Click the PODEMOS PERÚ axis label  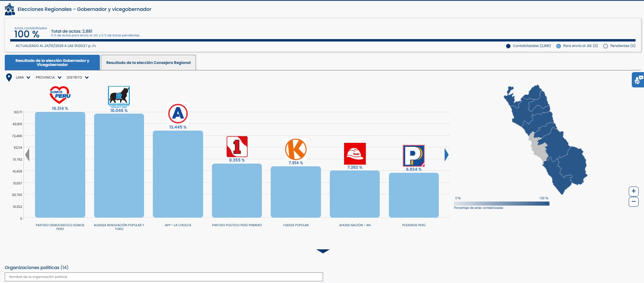[414, 225]
